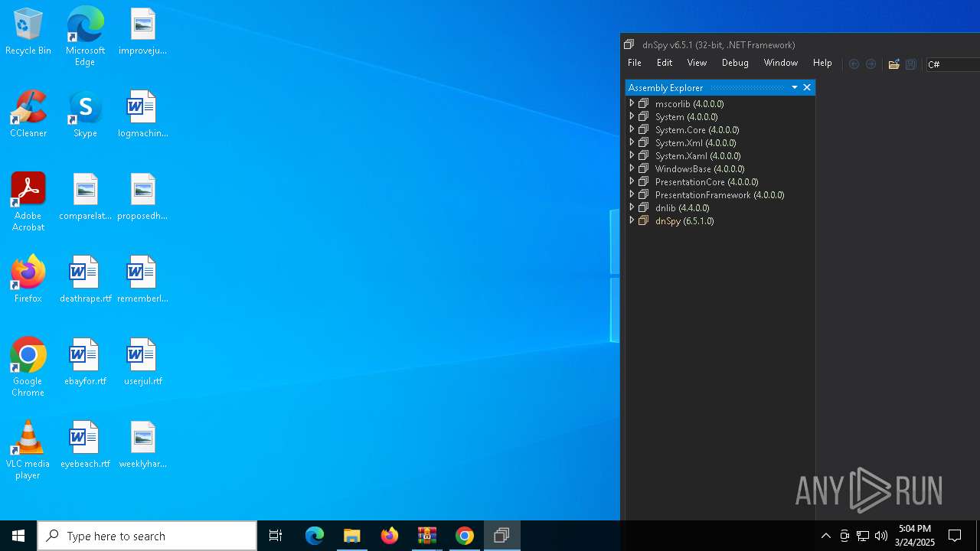Open the File menu in dnSpy

[635, 63]
